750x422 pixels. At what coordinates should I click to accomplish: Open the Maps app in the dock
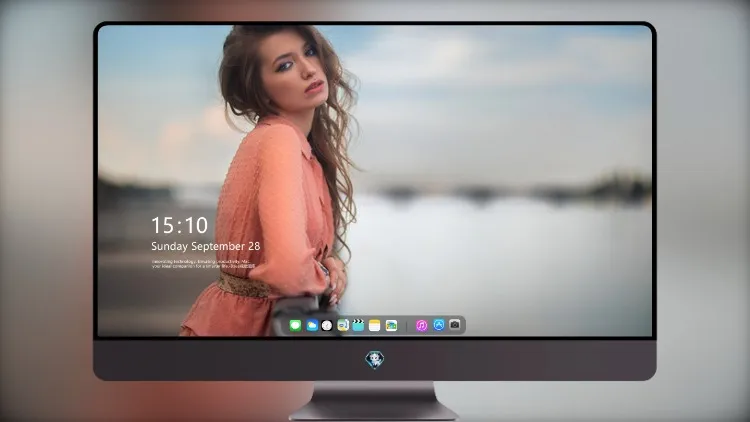click(343, 325)
